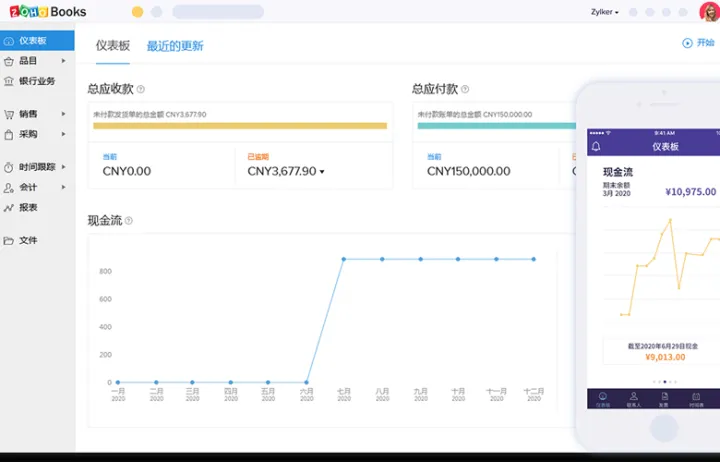
Task: Open 仪表板 in the sidebar
Action: [x=37, y=40]
